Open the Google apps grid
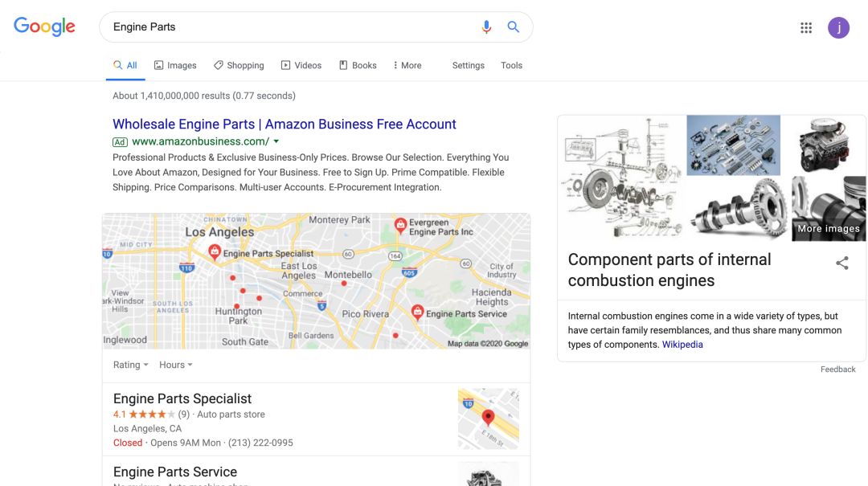 pos(806,28)
